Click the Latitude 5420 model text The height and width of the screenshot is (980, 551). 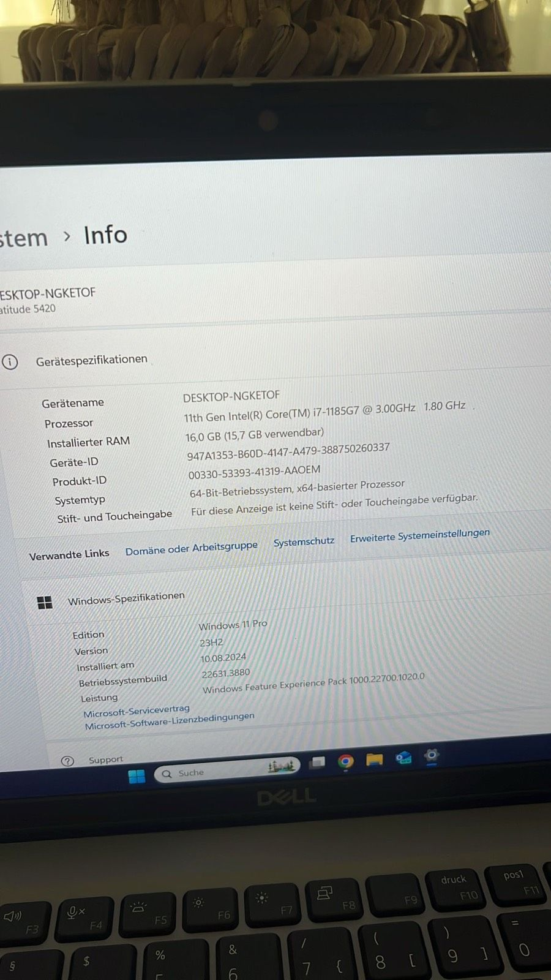click(28, 309)
